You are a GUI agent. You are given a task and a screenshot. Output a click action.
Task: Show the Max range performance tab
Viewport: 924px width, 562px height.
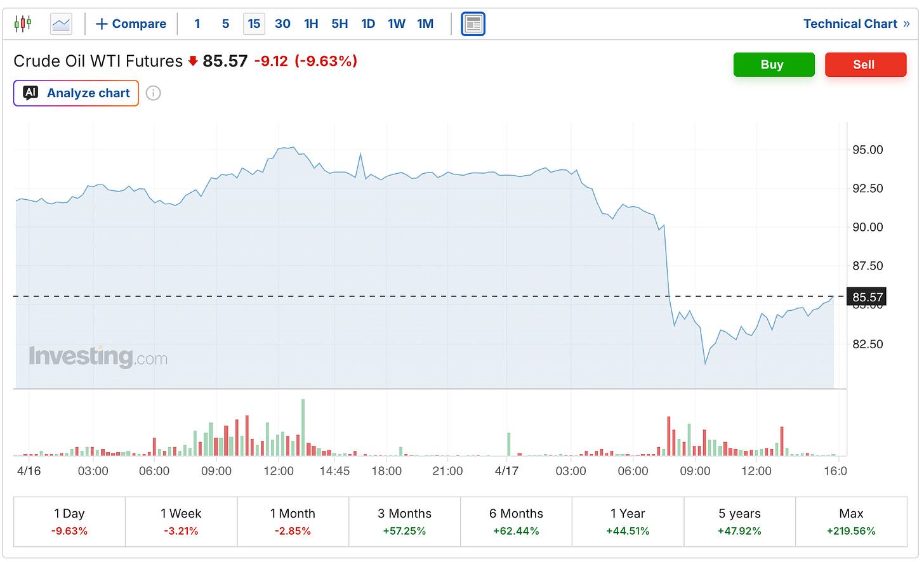click(x=851, y=521)
